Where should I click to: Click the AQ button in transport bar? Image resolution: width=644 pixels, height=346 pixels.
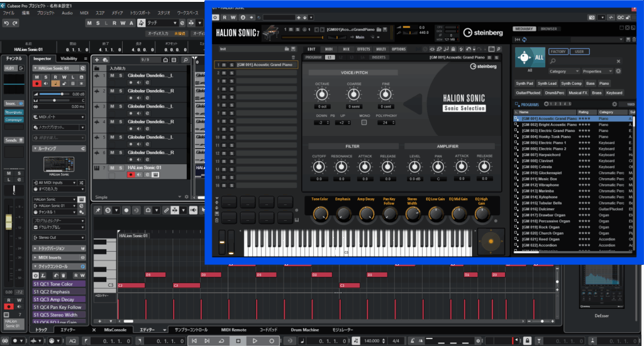[x=73, y=341]
